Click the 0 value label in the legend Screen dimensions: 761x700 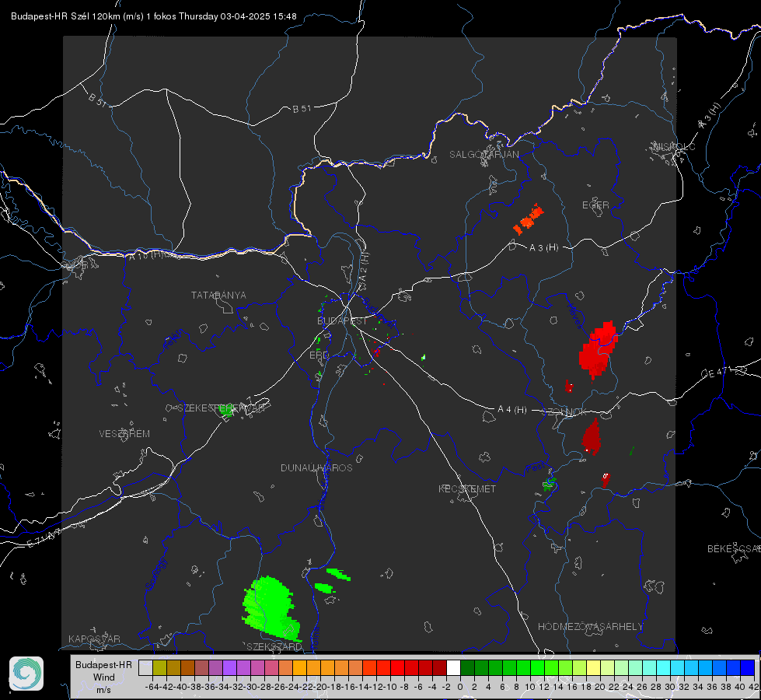click(460, 687)
